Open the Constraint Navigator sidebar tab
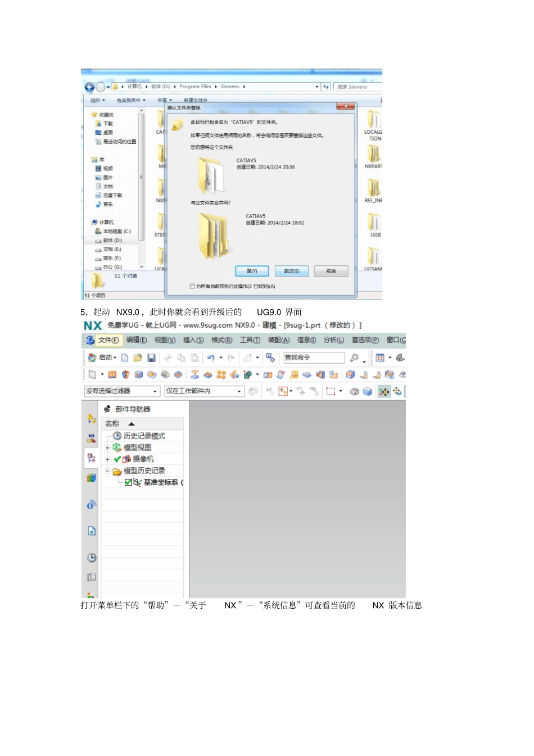The width and height of the screenshot is (534, 756). click(x=91, y=438)
